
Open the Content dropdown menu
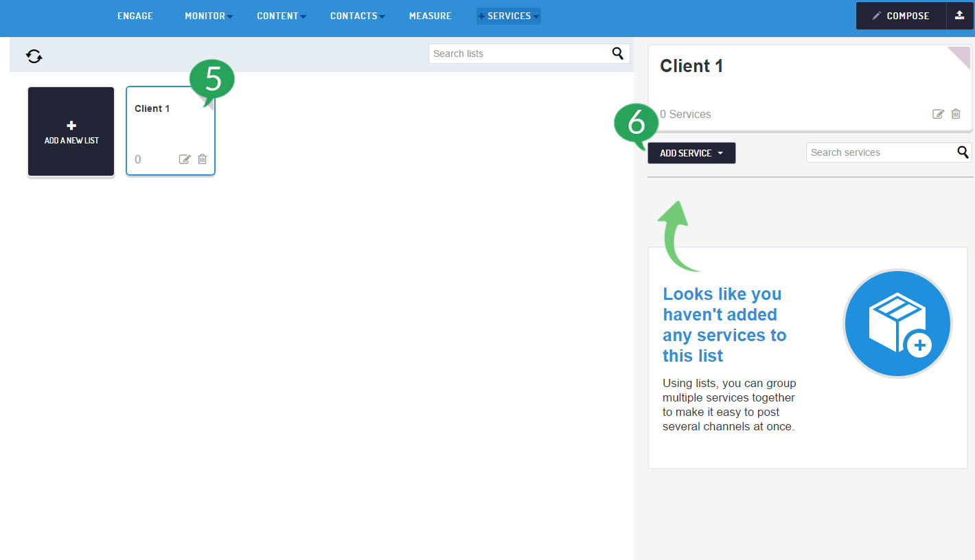282,16
